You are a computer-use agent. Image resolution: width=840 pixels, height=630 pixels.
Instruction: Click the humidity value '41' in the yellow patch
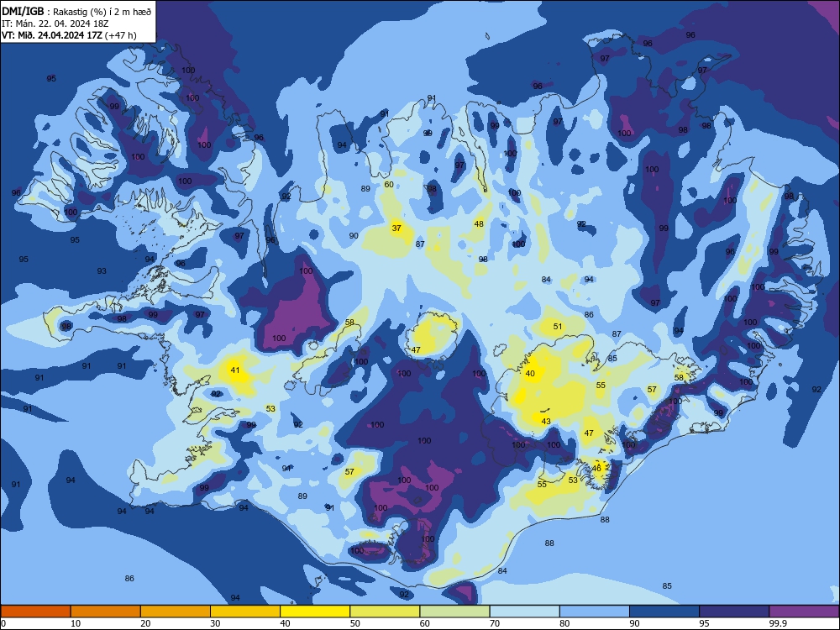coord(235,370)
